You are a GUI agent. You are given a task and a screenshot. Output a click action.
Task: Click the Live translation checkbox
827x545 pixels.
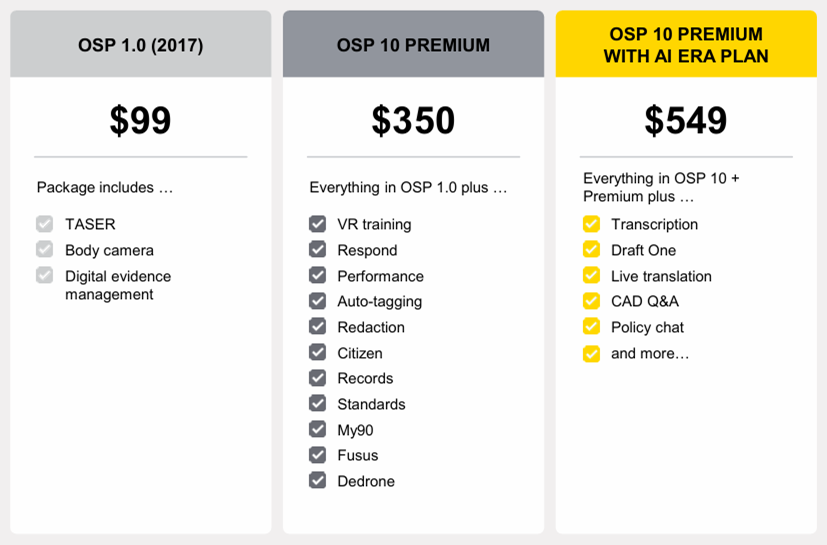591,276
